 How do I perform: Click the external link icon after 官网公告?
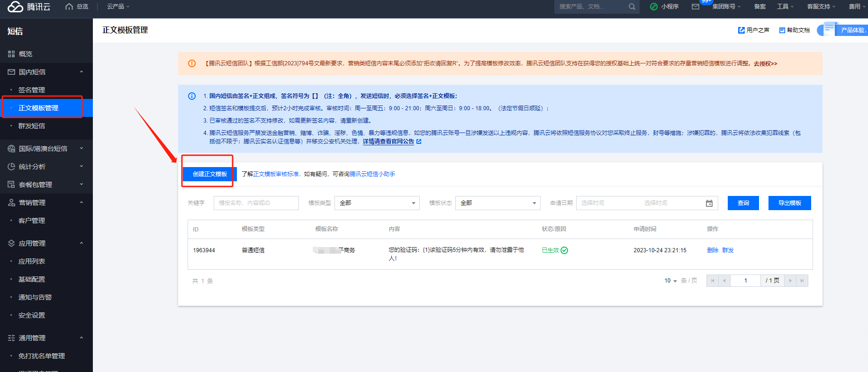coord(419,142)
